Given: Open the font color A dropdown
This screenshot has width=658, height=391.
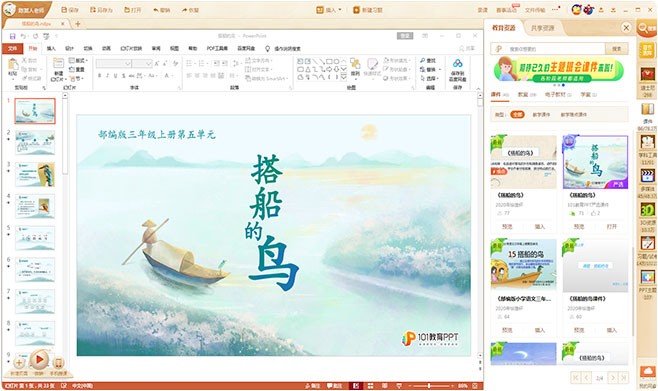Looking at the screenshot, I should click(x=168, y=76).
